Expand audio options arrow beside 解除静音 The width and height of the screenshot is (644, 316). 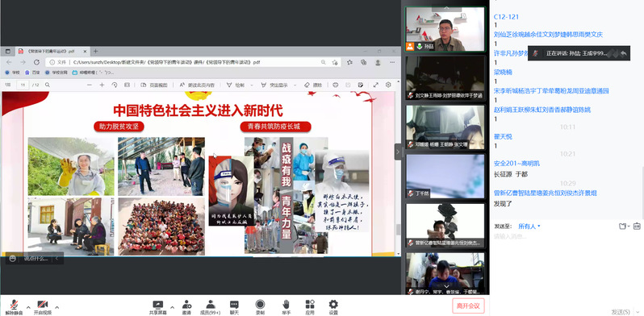tap(28, 306)
